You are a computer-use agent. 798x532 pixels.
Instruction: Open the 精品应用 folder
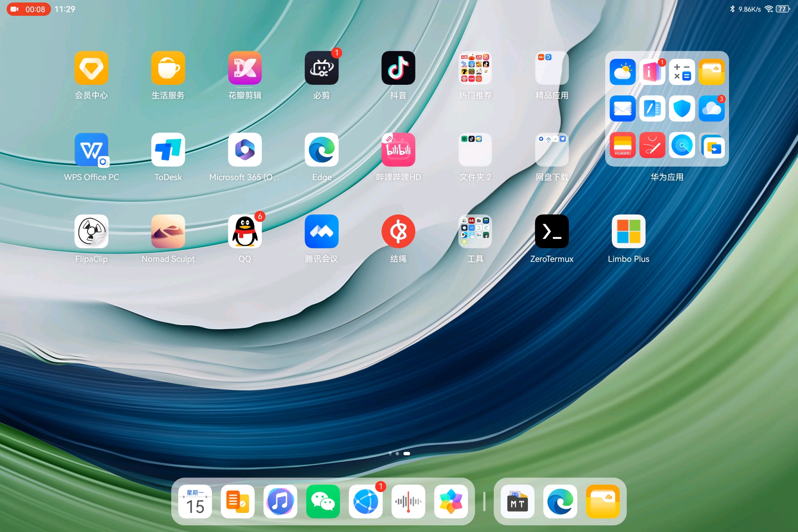pyautogui.click(x=552, y=68)
